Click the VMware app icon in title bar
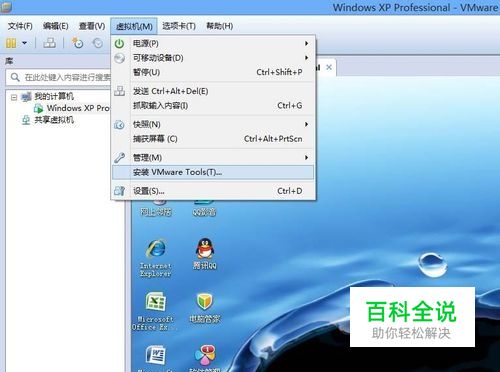Screen dimensions: 500x372 click(x=6, y=6)
